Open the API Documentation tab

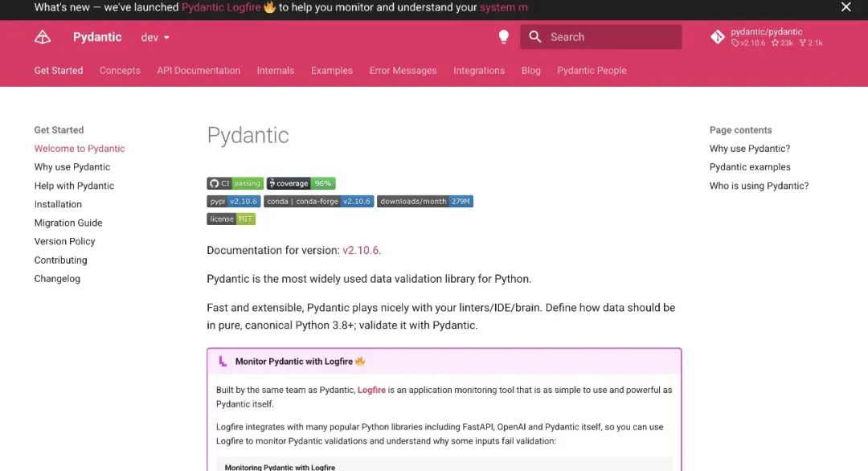199,70
